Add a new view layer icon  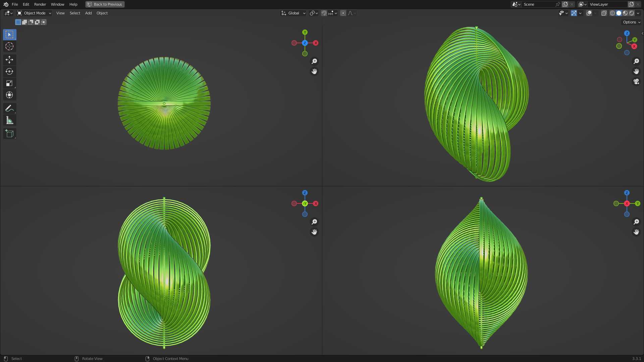(631, 4)
